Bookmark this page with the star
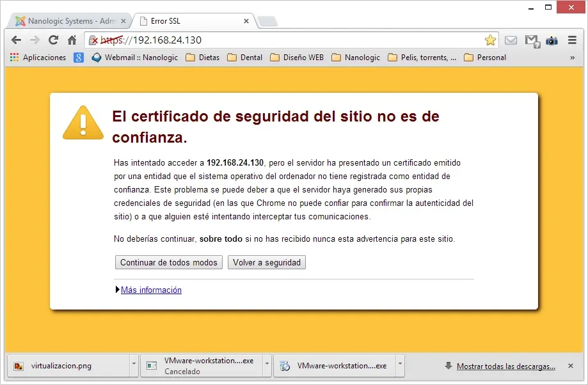 tap(489, 40)
